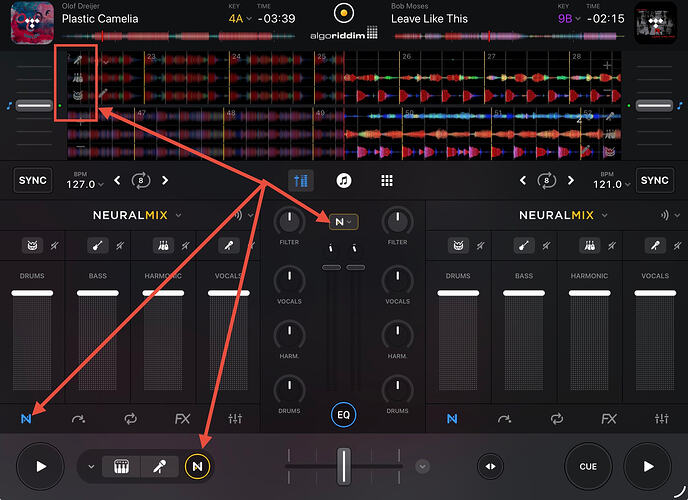
Task: Mute drums on right deck
Action: click(481, 246)
